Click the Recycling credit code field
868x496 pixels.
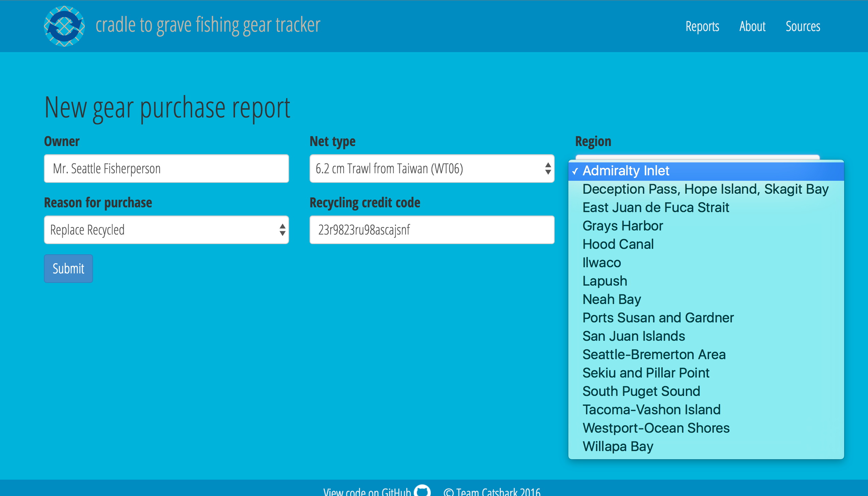432,229
